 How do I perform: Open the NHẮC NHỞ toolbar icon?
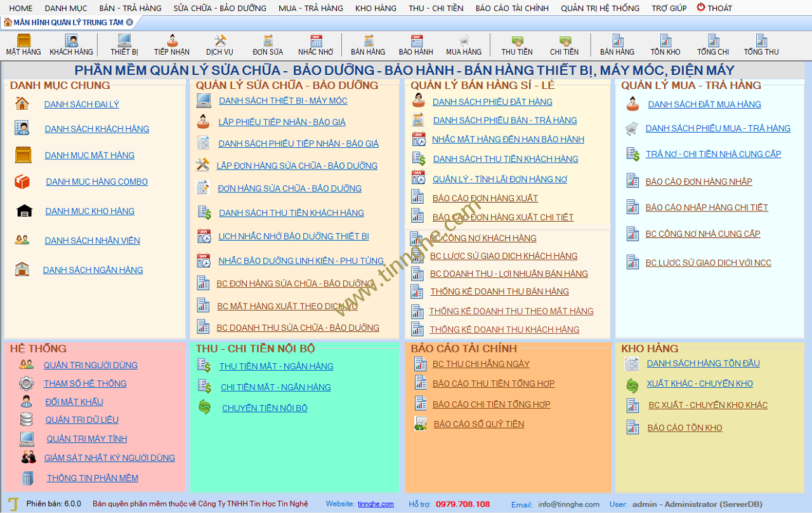click(316, 45)
